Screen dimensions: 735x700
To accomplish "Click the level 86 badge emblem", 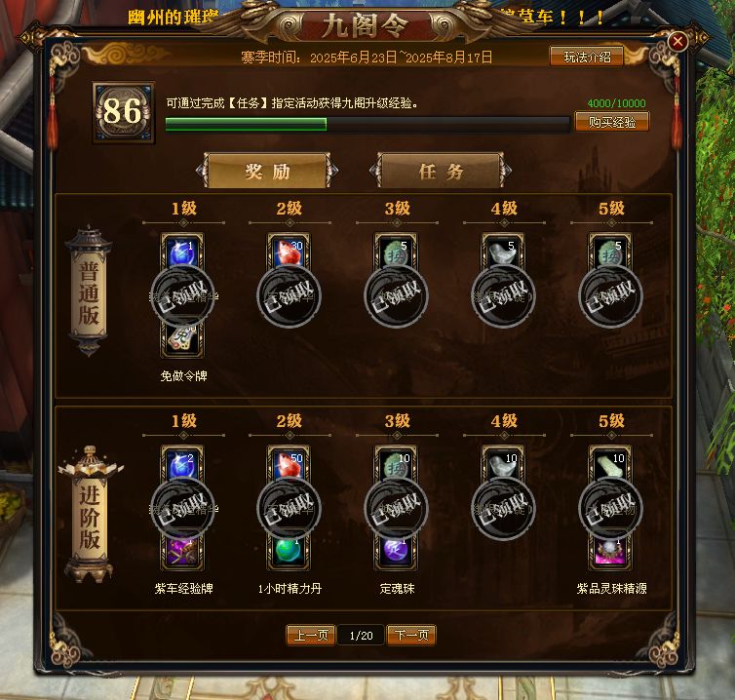I will [x=123, y=111].
